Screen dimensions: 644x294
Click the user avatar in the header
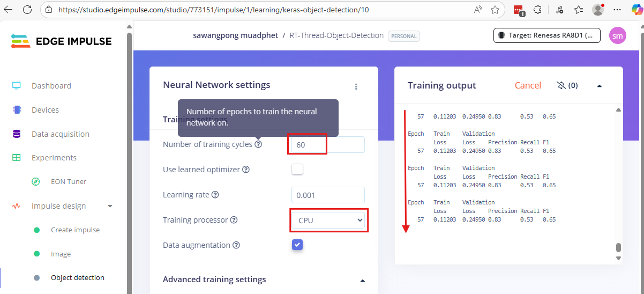click(617, 36)
